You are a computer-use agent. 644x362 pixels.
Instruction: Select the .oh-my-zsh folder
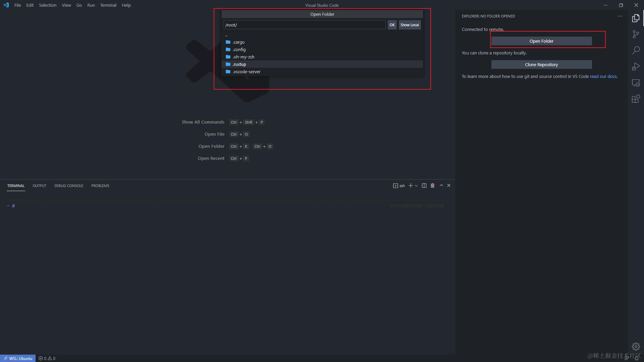(322, 57)
